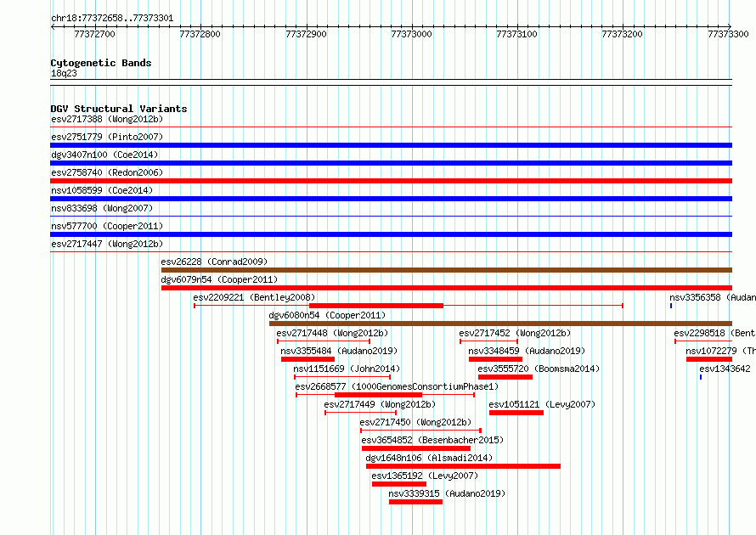Click the Cytogenetic Bands track heading
Screen dimensions: 756x535
pyautogui.click(x=101, y=63)
